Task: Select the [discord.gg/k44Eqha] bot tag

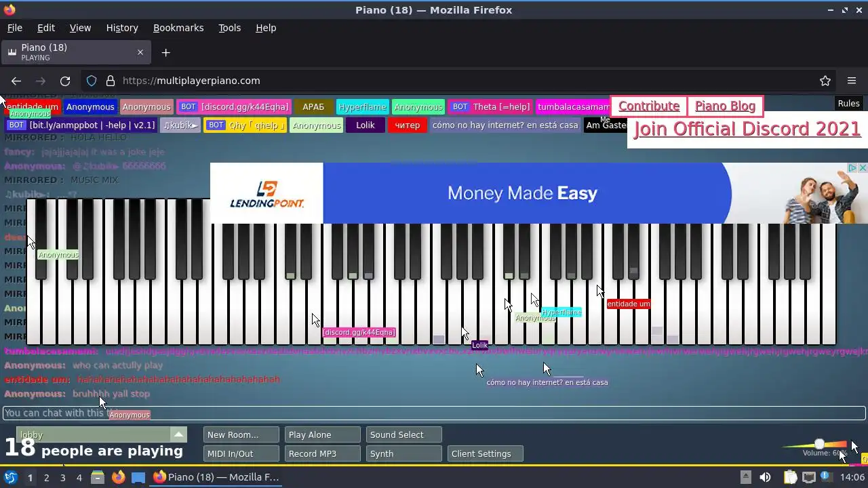Action: coord(235,107)
